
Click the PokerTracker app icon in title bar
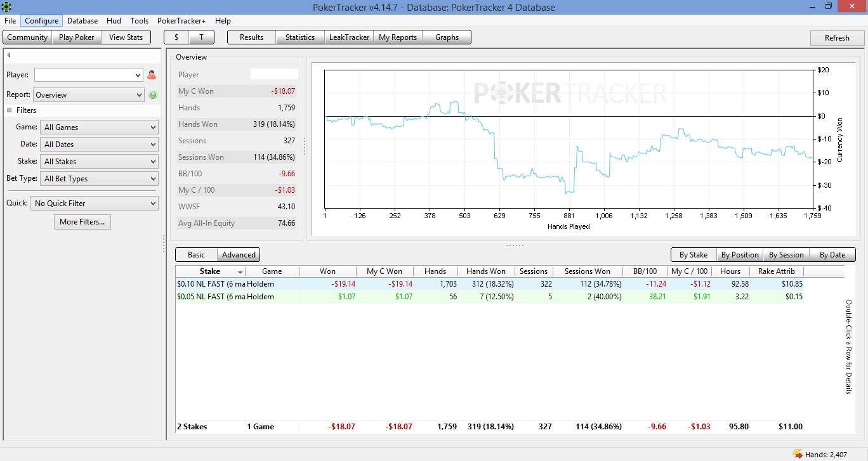tap(7, 8)
